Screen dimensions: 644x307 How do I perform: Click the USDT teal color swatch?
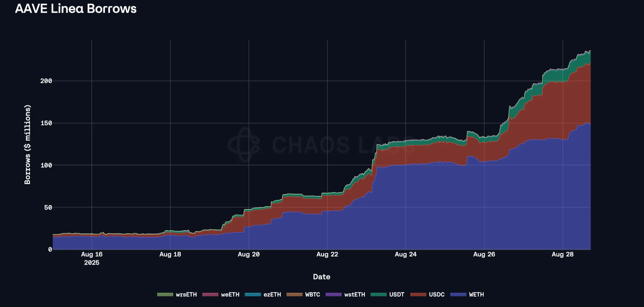pos(378,294)
